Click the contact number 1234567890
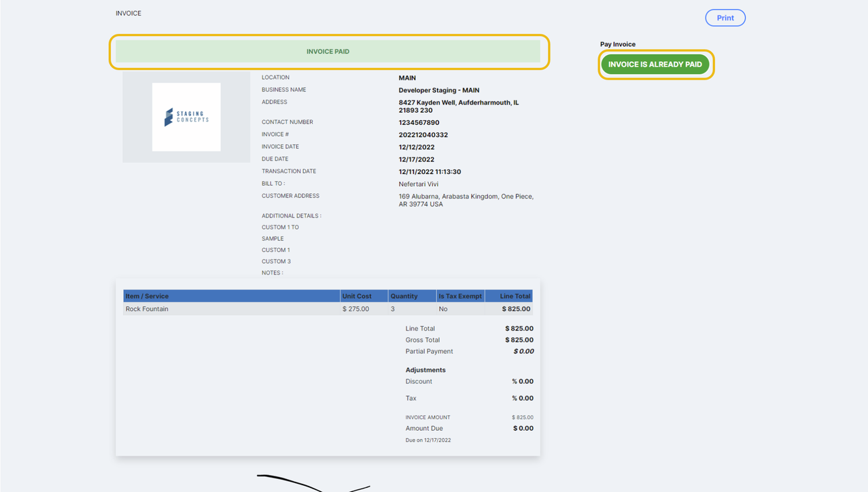This screenshot has height=492, width=868. click(419, 123)
